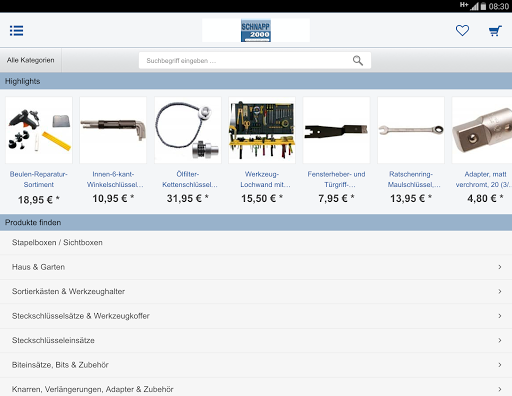This screenshot has height=396, width=512.
Task: Open the Ratschenring-Maulschlüssel wrench image
Action: pos(411,130)
